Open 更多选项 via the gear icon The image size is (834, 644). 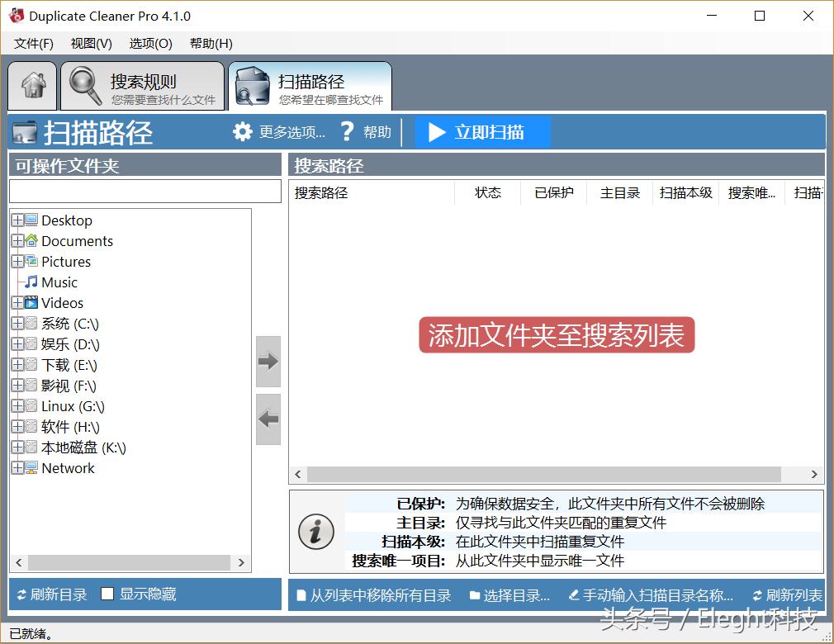[244, 131]
